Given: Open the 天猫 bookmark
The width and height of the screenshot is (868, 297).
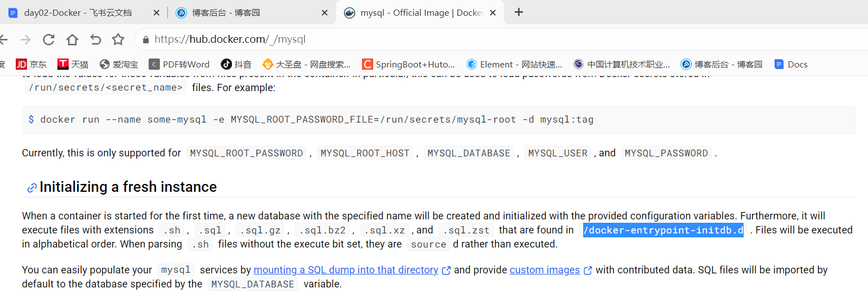Looking at the screenshot, I should pos(73,64).
